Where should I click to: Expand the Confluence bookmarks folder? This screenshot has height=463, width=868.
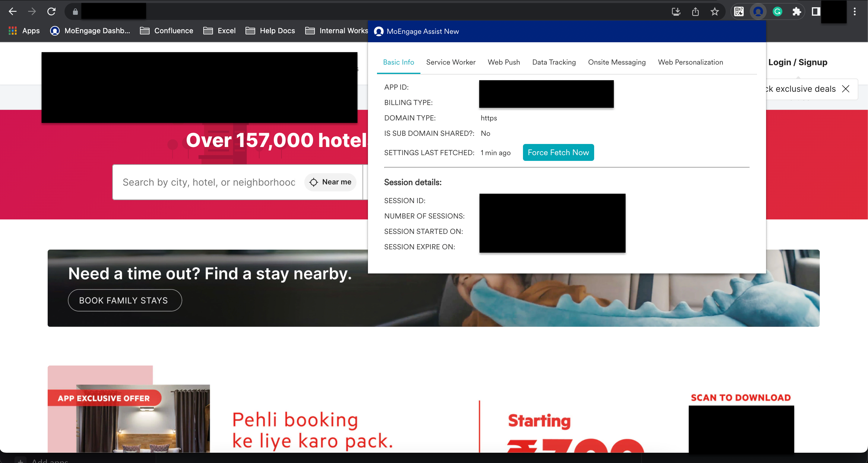tap(167, 31)
